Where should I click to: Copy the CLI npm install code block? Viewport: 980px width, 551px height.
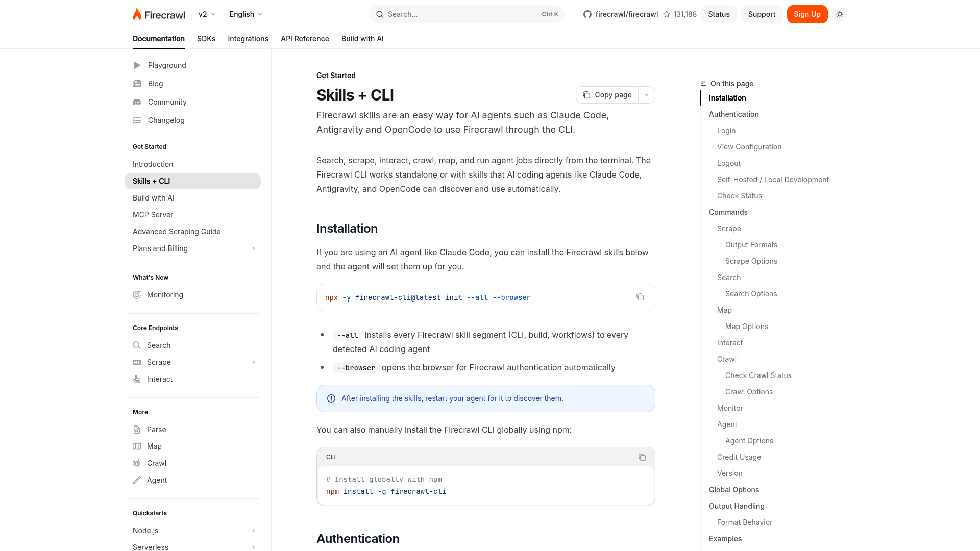point(642,457)
